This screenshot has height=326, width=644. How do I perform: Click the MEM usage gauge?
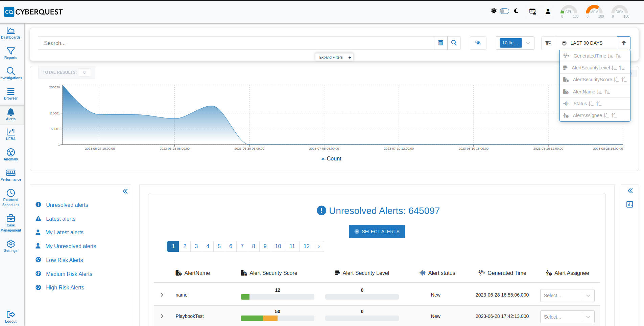pos(594,12)
